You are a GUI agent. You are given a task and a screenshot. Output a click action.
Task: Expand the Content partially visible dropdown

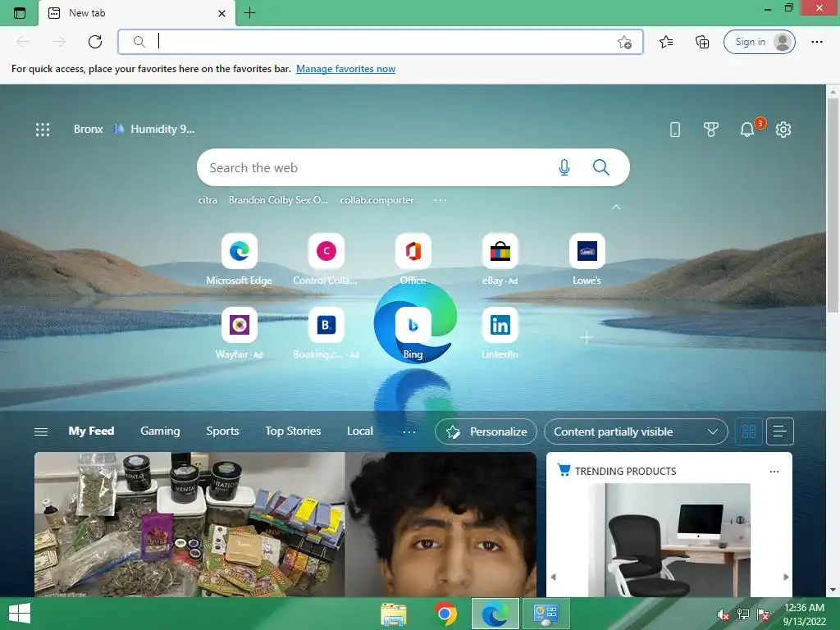tap(636, 431)
